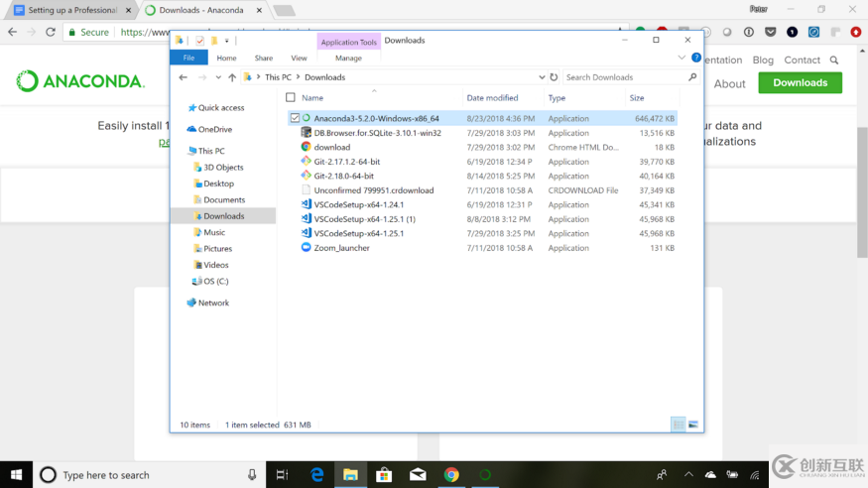Expand the ribbon with chevron
Image resolution: width=868 pixels, height=488 pixels.
tap(682, 58)
